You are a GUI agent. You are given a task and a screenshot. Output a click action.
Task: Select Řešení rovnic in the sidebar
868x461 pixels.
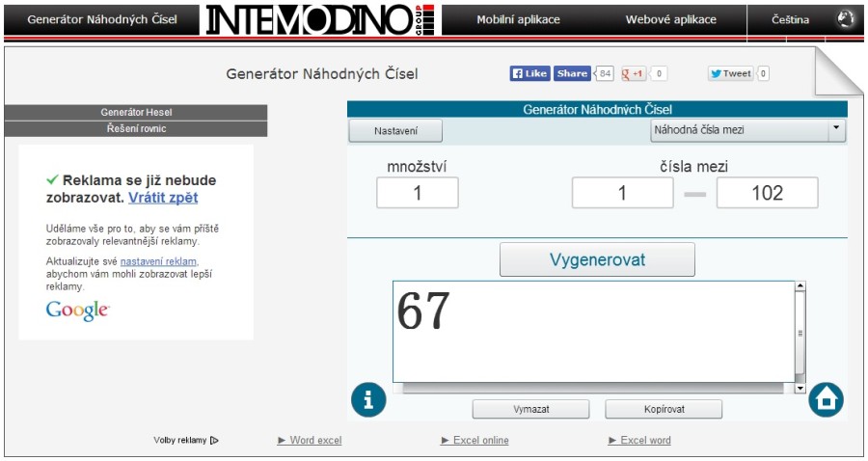click(x=136, y=128)
